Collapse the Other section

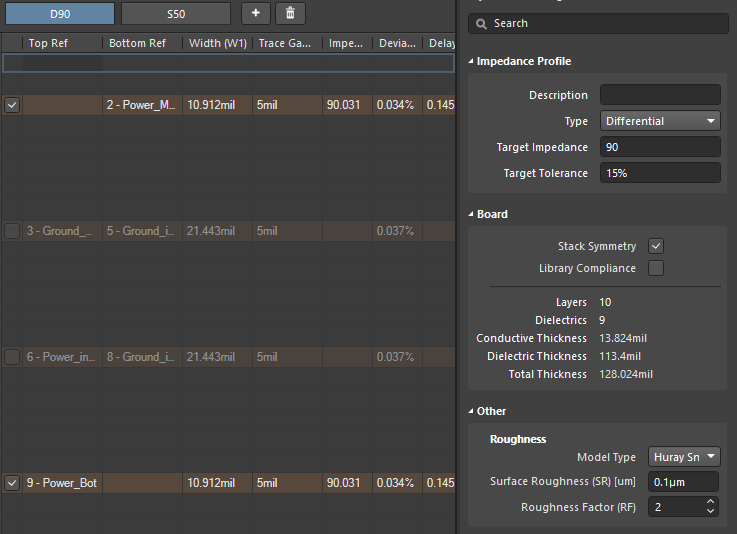coord(472,412)
